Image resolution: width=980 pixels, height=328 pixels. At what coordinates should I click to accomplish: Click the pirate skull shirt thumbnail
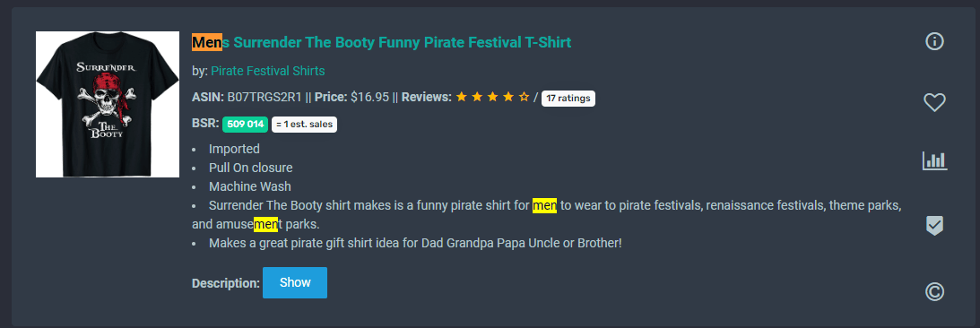(108, 104)
